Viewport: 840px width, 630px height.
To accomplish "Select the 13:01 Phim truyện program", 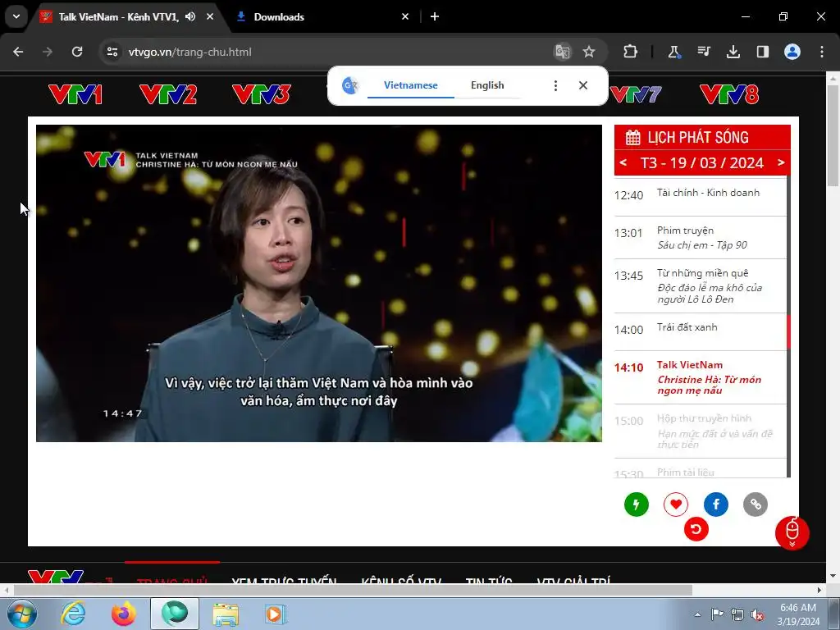I will (x=700, y=238).
